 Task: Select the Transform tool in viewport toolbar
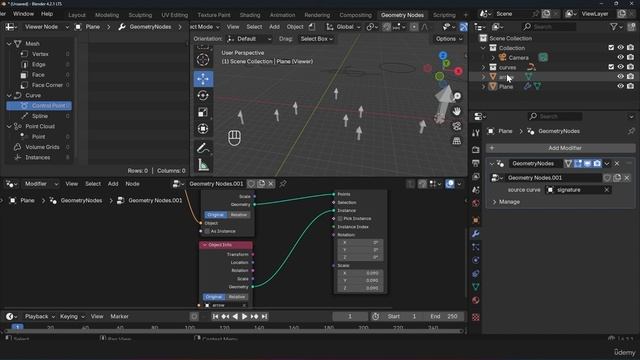coord(203,129)
